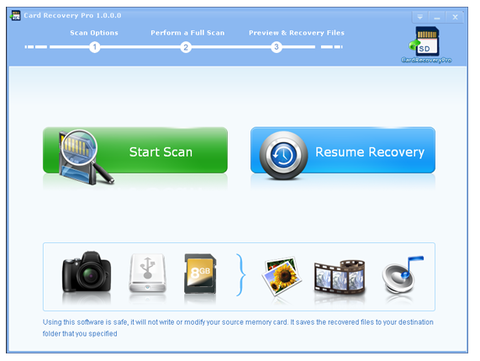Click the 8GB memory card icon
The height and width of the screenshot is (361, 480).
200,274
